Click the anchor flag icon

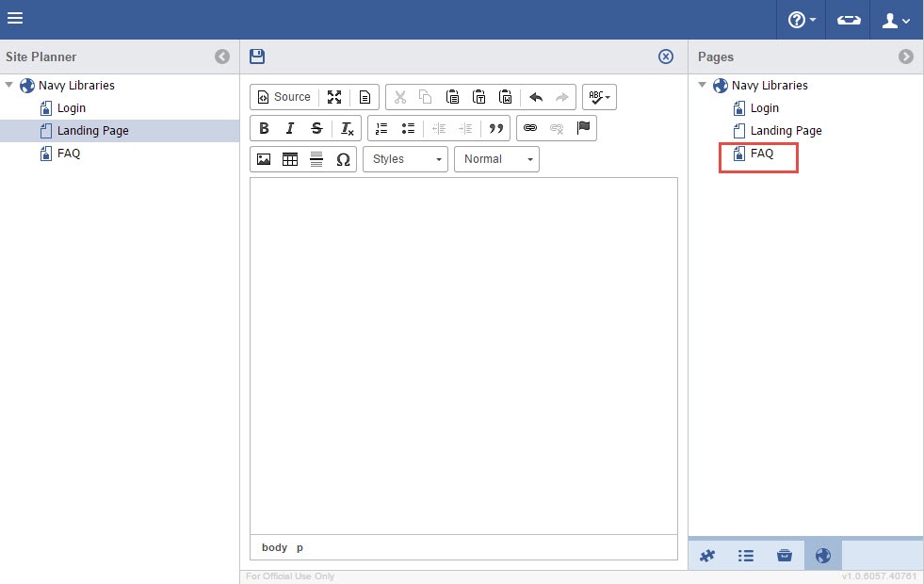pos(583,128)
